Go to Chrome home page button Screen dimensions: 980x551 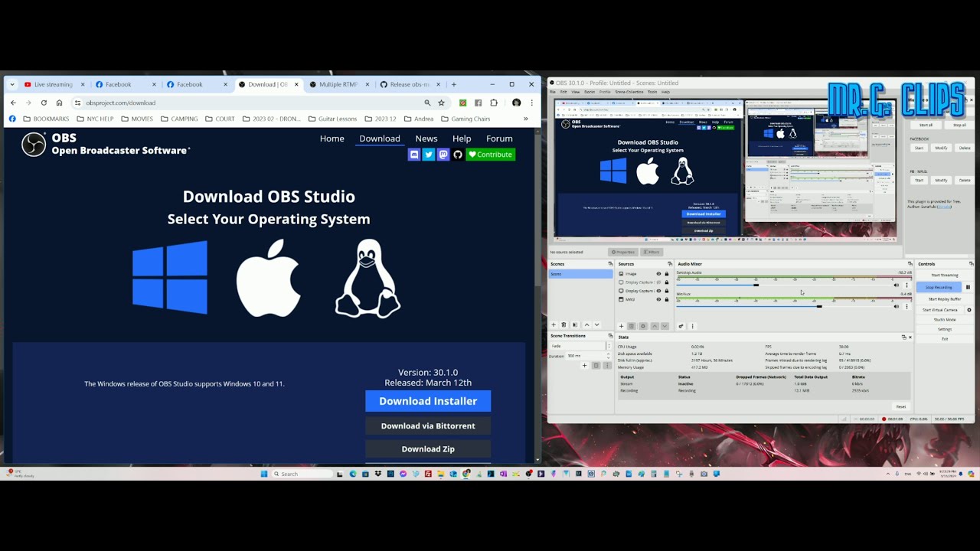59,103
